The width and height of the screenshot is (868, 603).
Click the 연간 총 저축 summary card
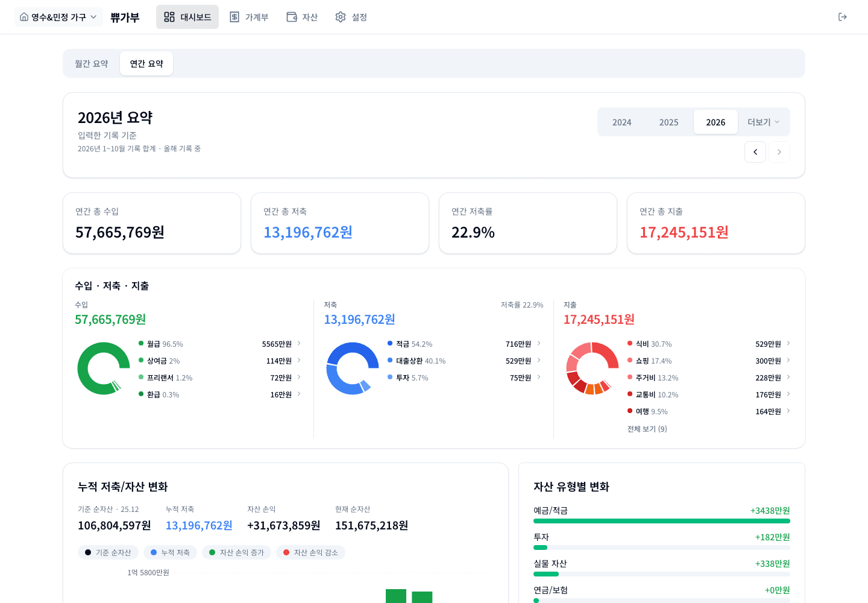[340, 223]
